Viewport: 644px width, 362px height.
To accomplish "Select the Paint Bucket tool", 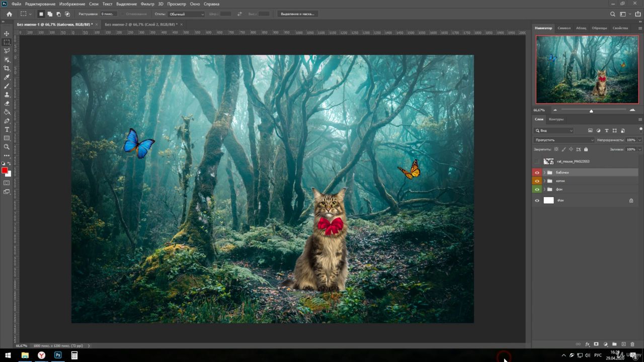I will pos(7,112).
